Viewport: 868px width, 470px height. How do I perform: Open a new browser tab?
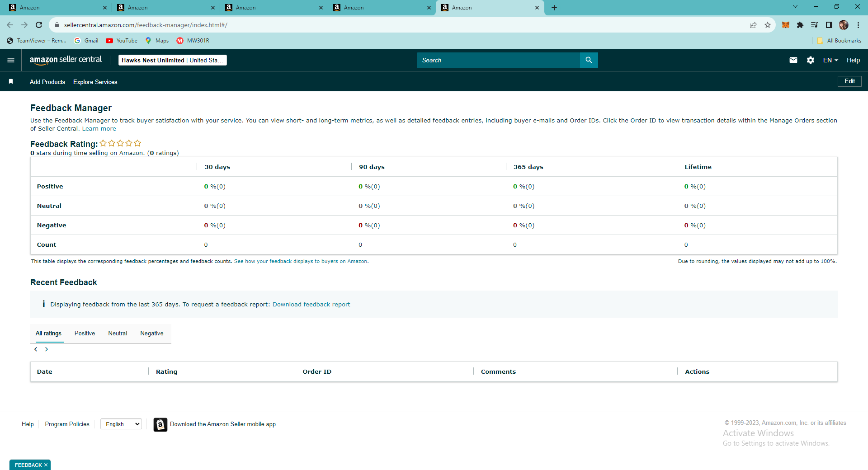[554, 8]
